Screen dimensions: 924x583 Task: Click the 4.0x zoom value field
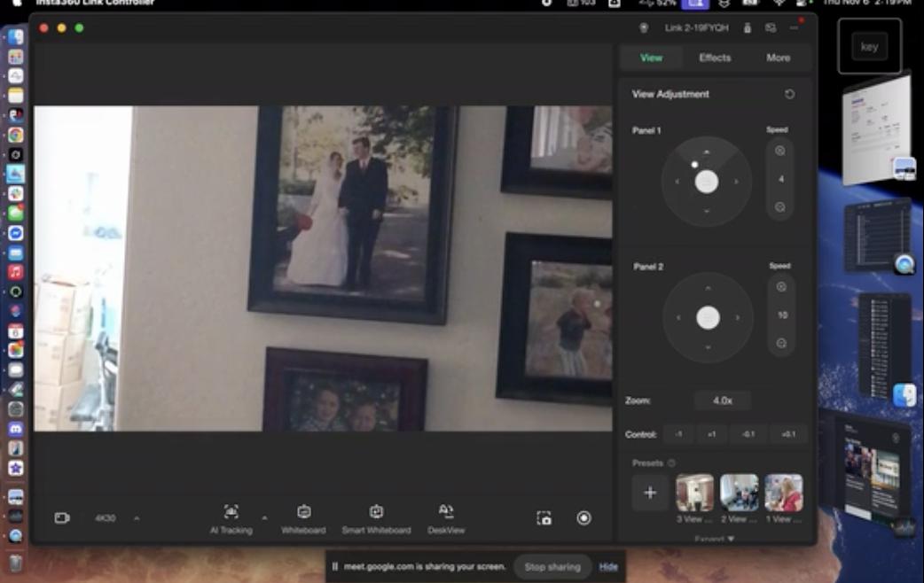722,400
